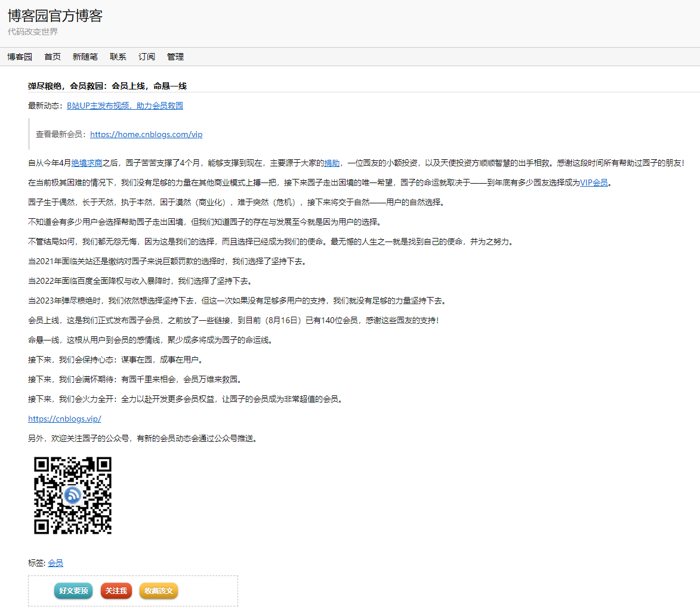Open the 绝境求商 hyperlink

(x=87, y=163)
